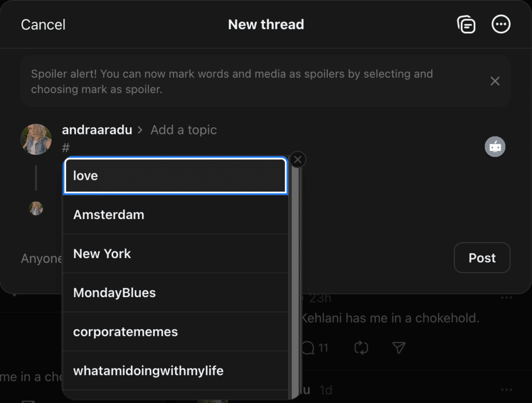Image resolution: width=532 pixels, height=403 pixels.
Task: Click Cancel to discard the thread
Action: click(x=43, y=24)
